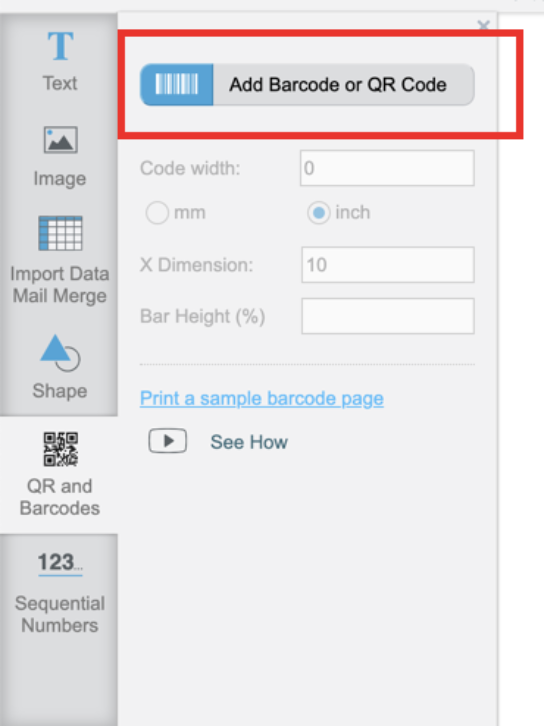Select the mm unit radio button
Screen dimensions: 546x728
(x=157, y=213)
